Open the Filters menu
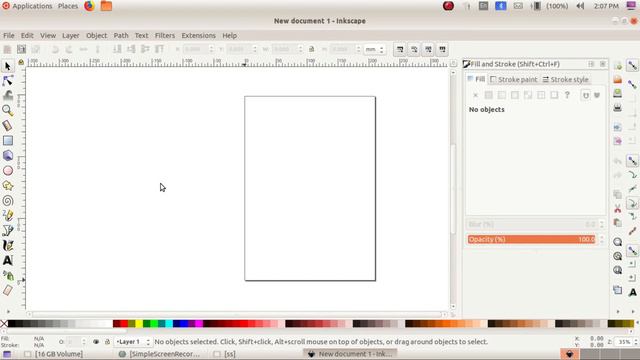Screen dimensions: 640x360 coord(164,36)
